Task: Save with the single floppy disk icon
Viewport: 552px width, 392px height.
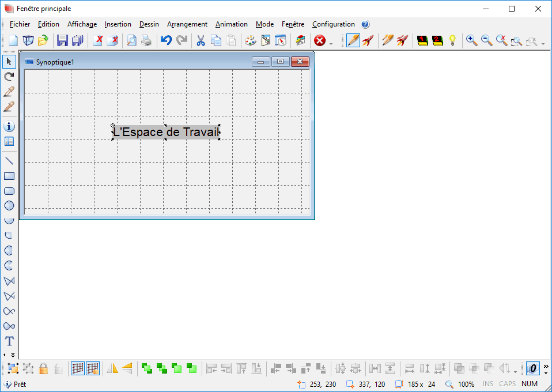Action: pyautogui.click(x=62, y=40)
